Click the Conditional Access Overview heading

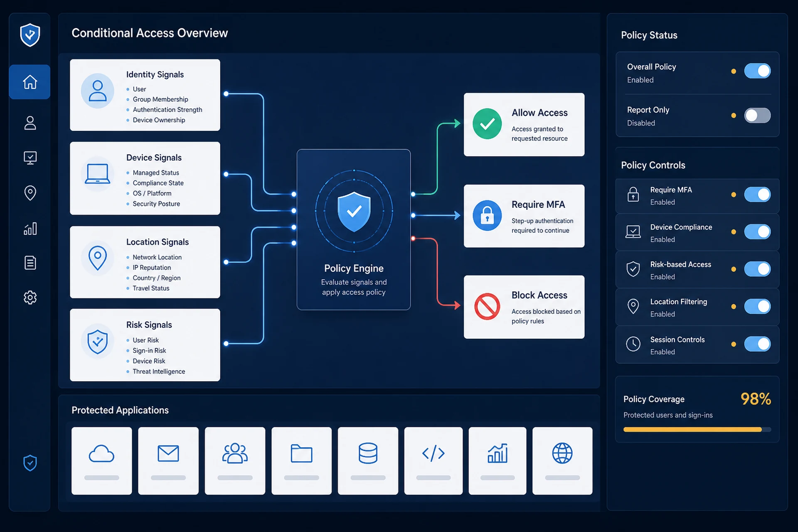point(150,33)
